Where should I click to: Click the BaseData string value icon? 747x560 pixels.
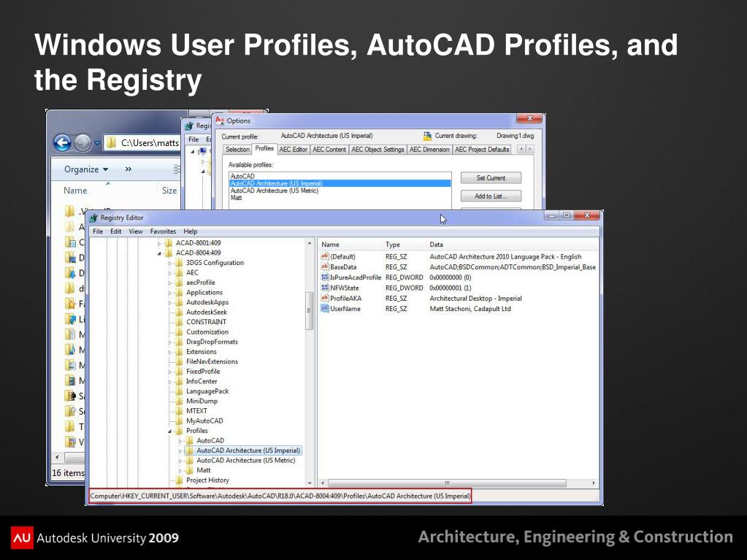point(325,266)
